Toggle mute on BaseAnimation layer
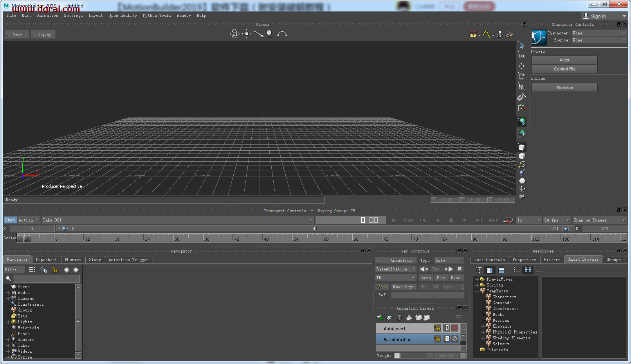This screenshot has height=364, width=631. pos(455,339)
